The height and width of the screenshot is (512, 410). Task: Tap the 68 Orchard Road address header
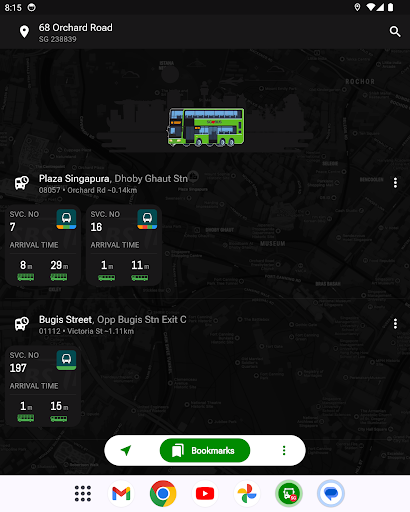coord(76,32)
